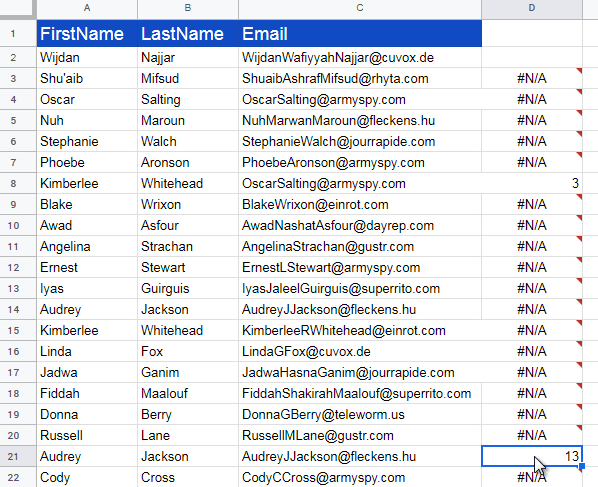Click the FirstName header cell
598x487 pixels.
87,33
